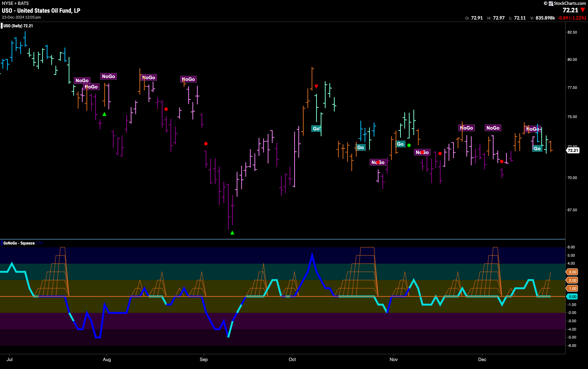Click the 82.50 price axis label
This screenshot has height=369, width=588.
coord(572,32)
